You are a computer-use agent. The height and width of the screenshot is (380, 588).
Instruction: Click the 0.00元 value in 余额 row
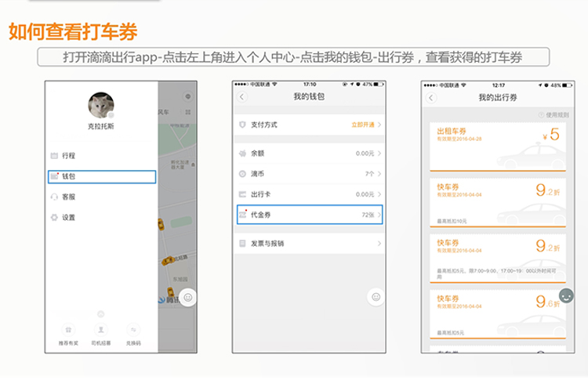click(365, 154)
